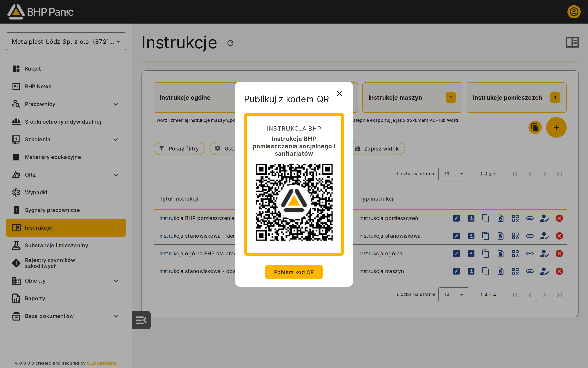Image resolution: width=588 pixels, height=368 pixels.
Task: Edit the Instrukcja maszyn row
Action: [456, 271]
